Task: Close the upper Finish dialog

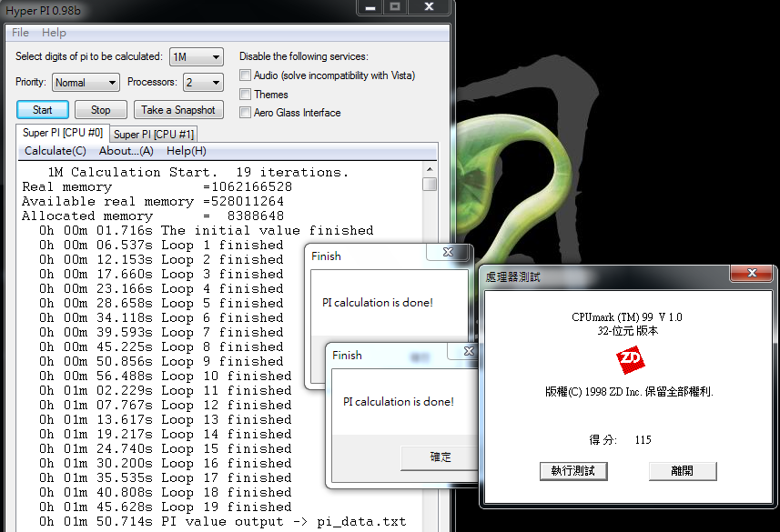Action: [448, 252]
